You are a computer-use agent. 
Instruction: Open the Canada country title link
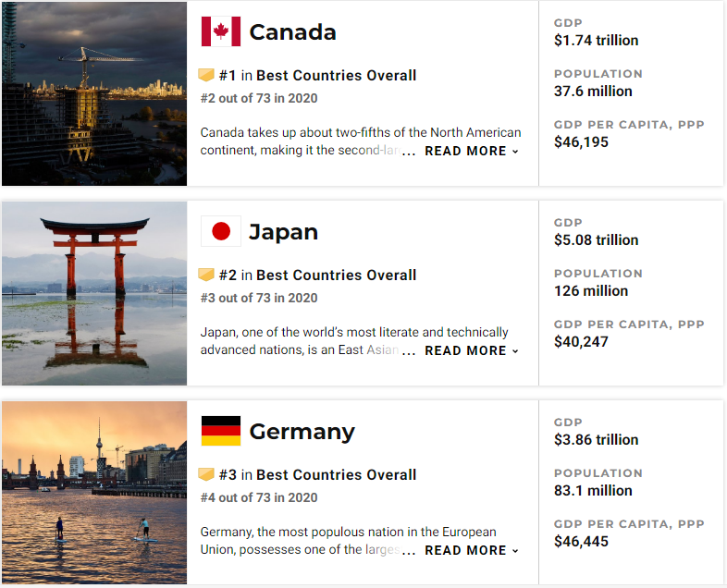292,32
